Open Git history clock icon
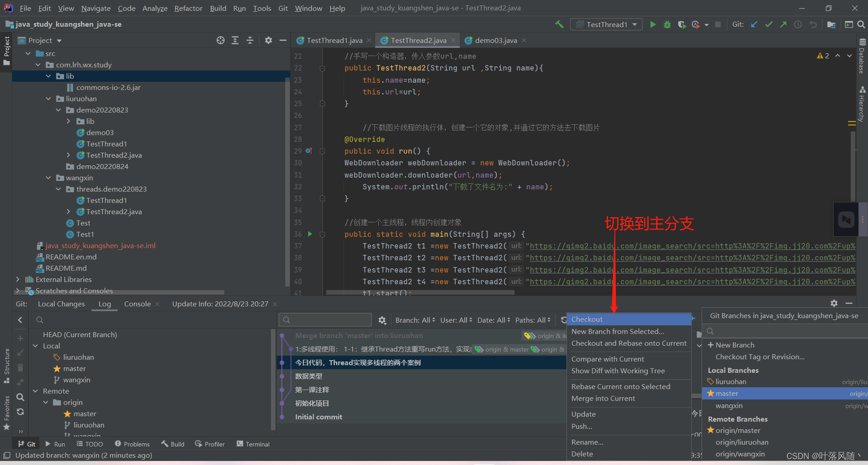The image size is (868, 465). (x=798, y=24)
